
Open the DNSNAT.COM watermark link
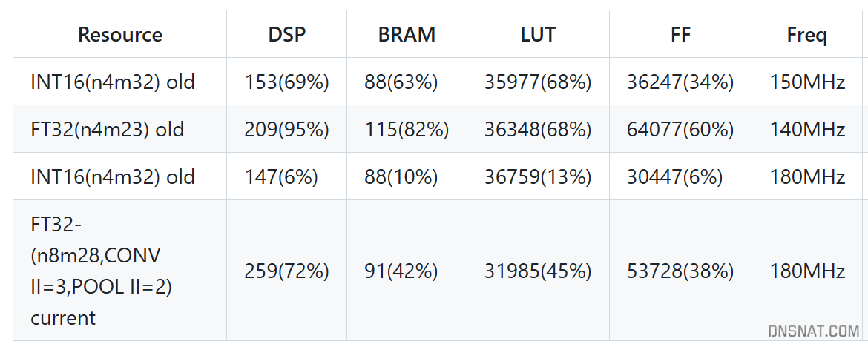point(814,331)
